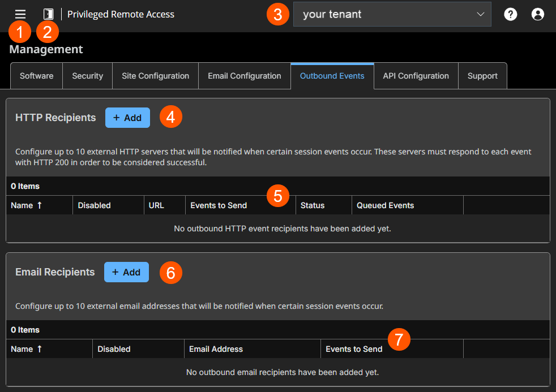The height and width of the screenshot is (392, 556).
Task: Click the BeyondTrust product logo icon
Action: click(x=48, y=14)
